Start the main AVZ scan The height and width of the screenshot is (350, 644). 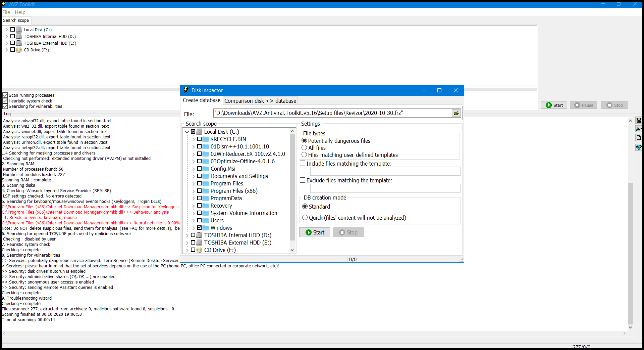click(x=554, y=105)
